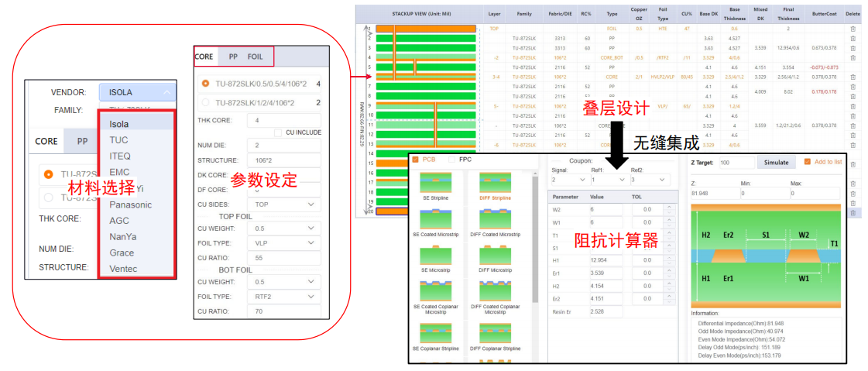This screenshot has height=371, width=868.
Task: Pick the SE Microstrip structure
Action: click(x=436, y=259)
